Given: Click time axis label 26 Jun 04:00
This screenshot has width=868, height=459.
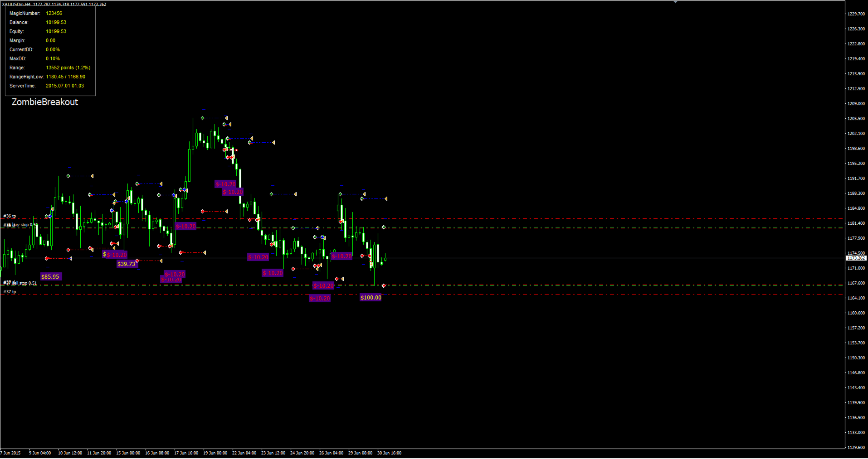Looking at the screenshot, I should point(332,453).
